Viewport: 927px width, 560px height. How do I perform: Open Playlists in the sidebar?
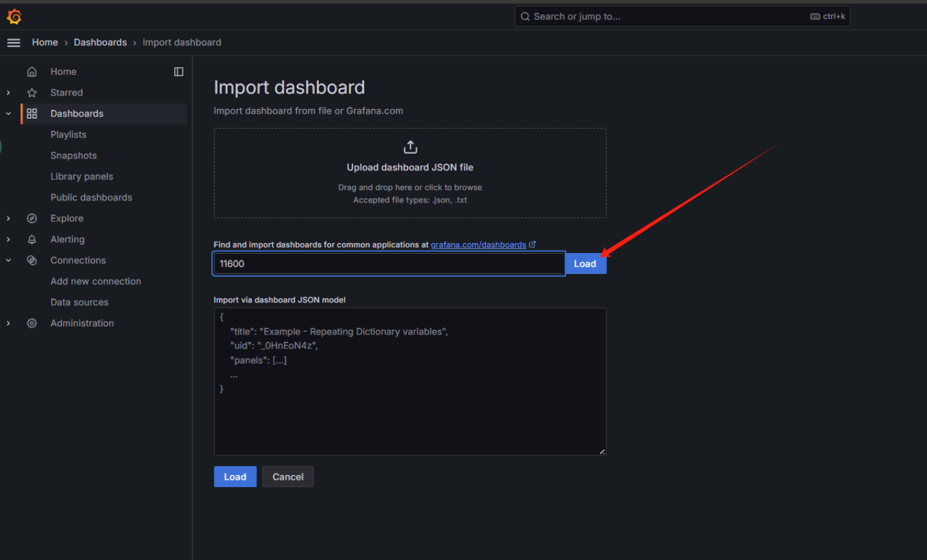coord(68,135)
